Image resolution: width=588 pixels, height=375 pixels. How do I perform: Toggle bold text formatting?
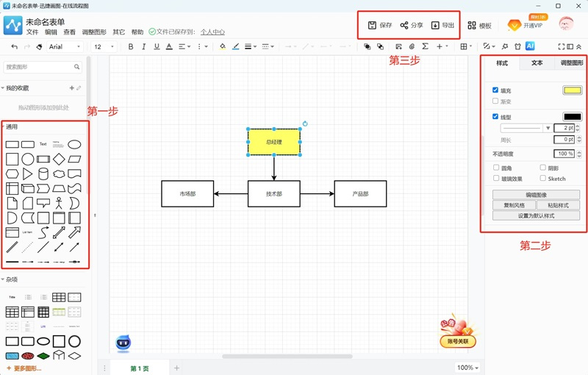[131, 46]
